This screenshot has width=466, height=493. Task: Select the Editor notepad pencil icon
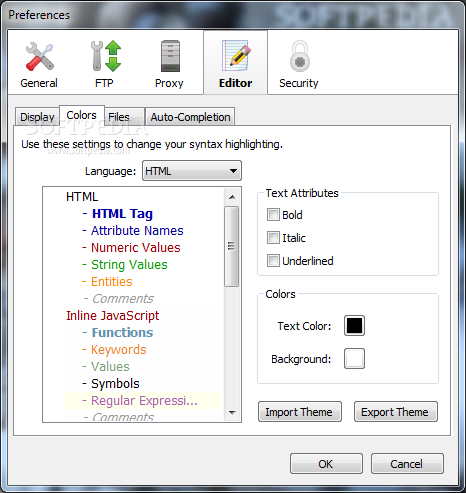pos(236,56)
